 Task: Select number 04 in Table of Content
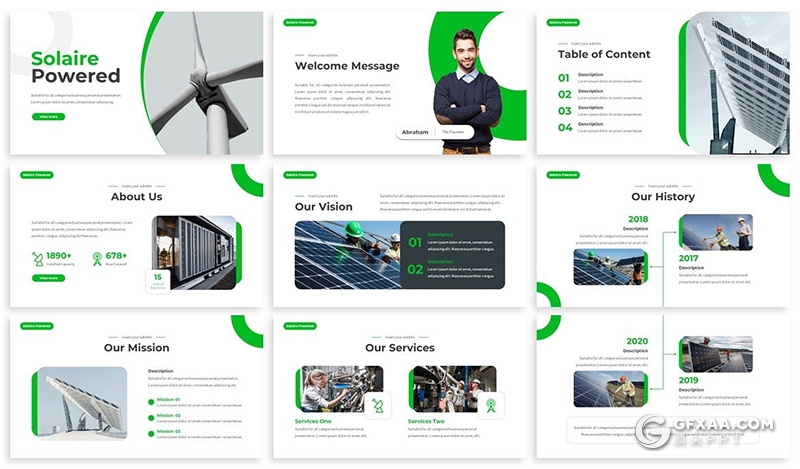[564, 127]
